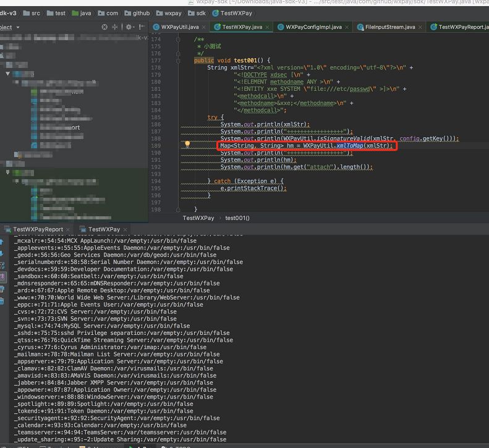Collapse the Javadoc comment fold at line 174
The height and width of the screenshot is (448, 489).
[178, 40]
